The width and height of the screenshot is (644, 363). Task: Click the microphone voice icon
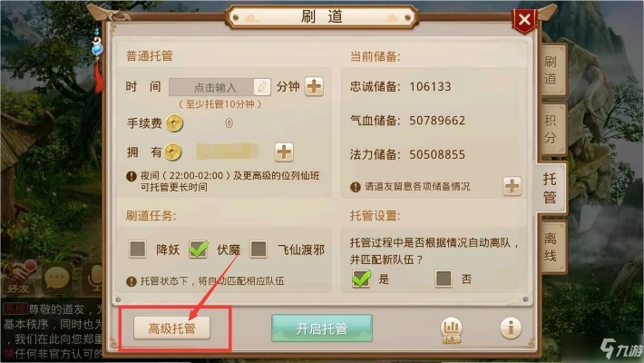pos(94,278)
